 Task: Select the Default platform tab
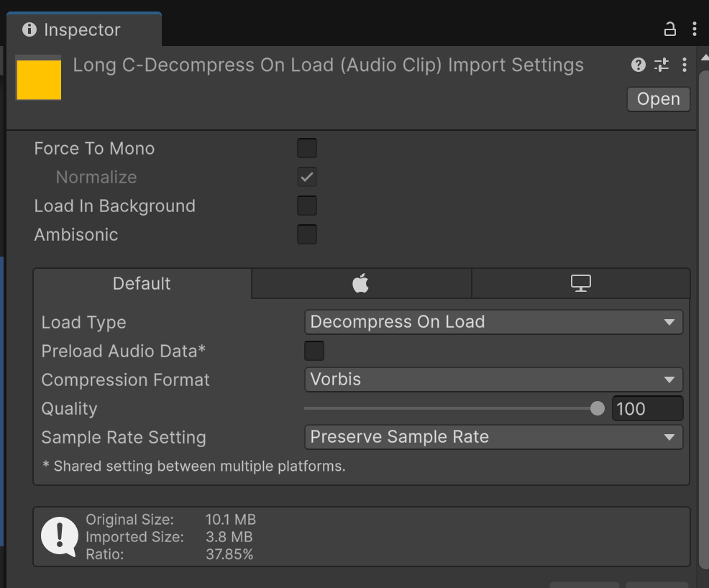[x=142, y=284]
